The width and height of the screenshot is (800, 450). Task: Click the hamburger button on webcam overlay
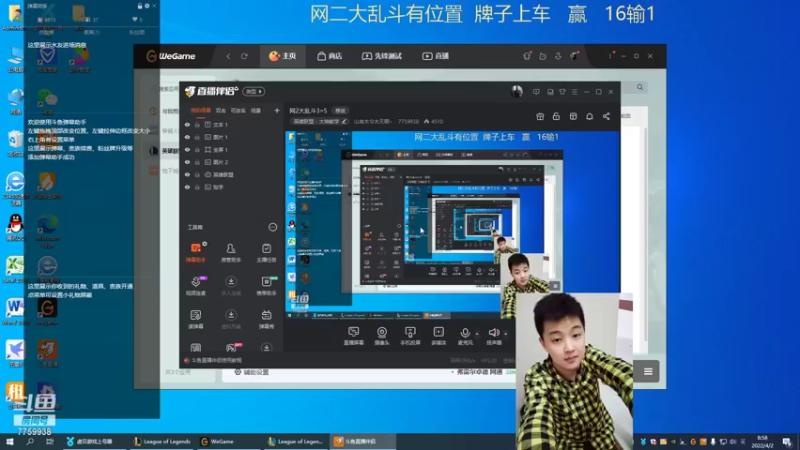[648, 371]
